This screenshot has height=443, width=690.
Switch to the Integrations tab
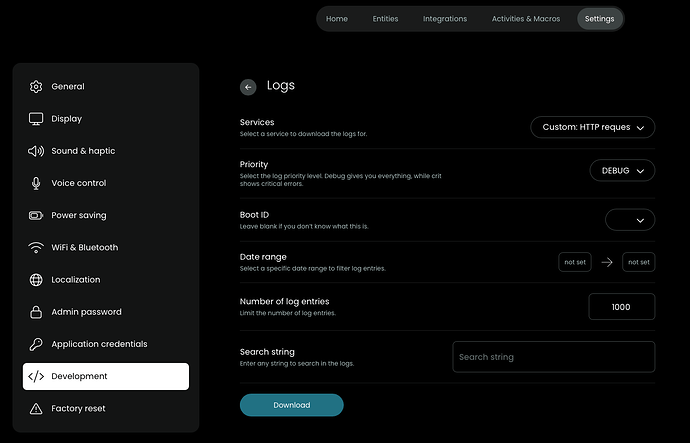click(445, 19)
